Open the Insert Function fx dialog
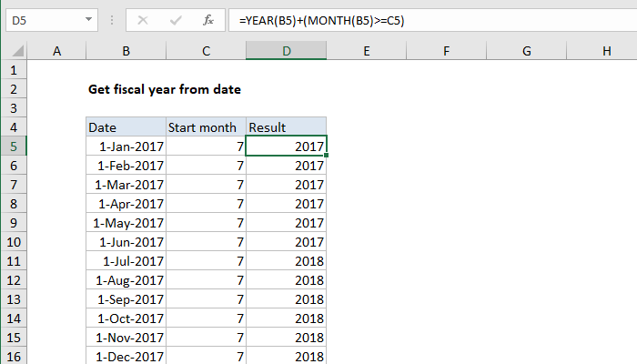 207,18
